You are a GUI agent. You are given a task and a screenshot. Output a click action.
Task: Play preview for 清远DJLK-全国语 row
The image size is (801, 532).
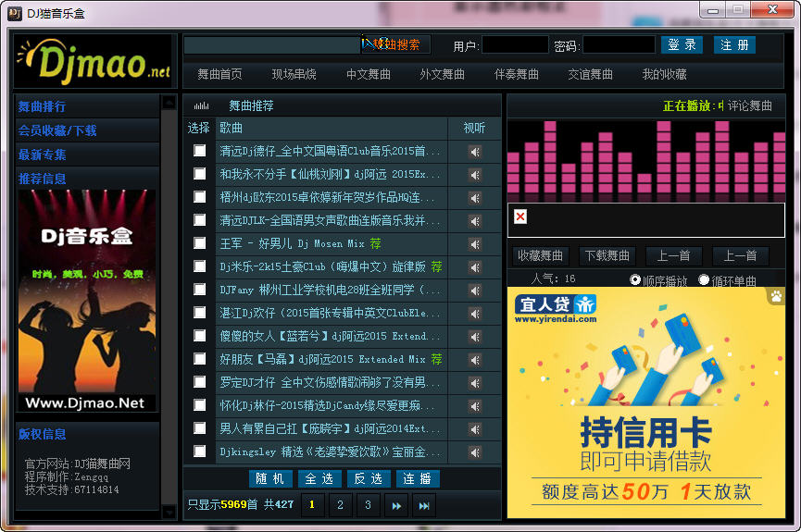475,221
